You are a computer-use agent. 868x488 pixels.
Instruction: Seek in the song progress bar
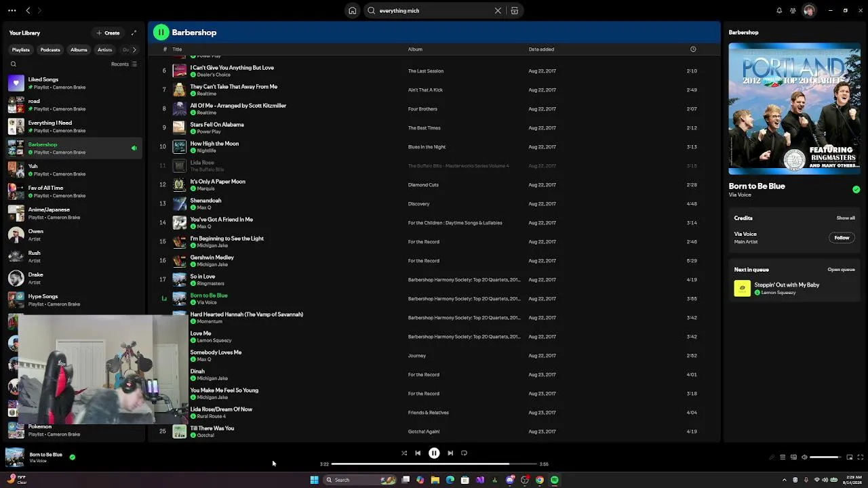click(434, 464)
